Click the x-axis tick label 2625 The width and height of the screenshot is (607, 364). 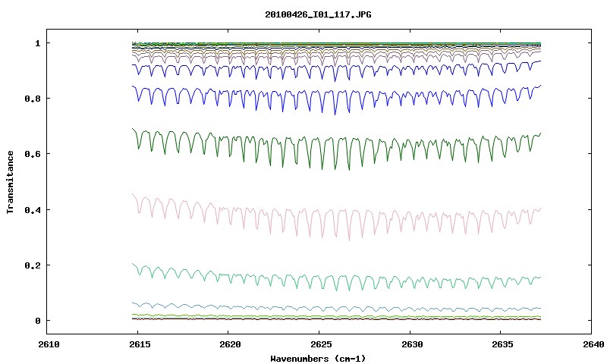pyautogui.click(x=321, y=344)
